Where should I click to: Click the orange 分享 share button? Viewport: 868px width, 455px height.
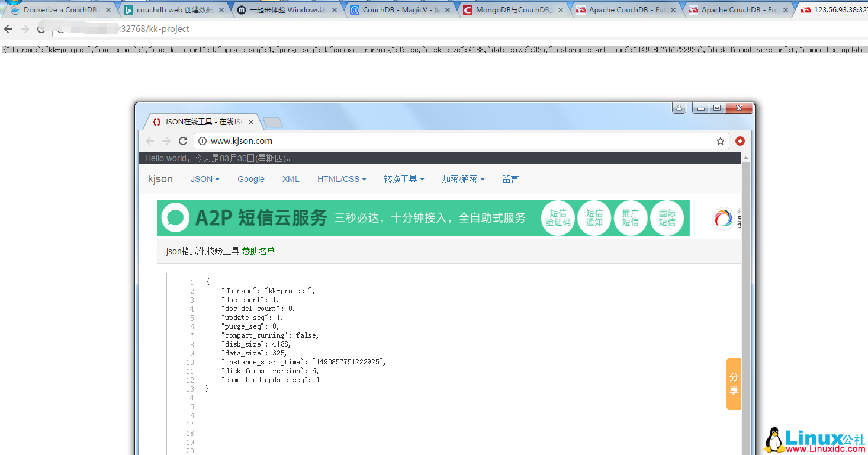coord(734,384)
